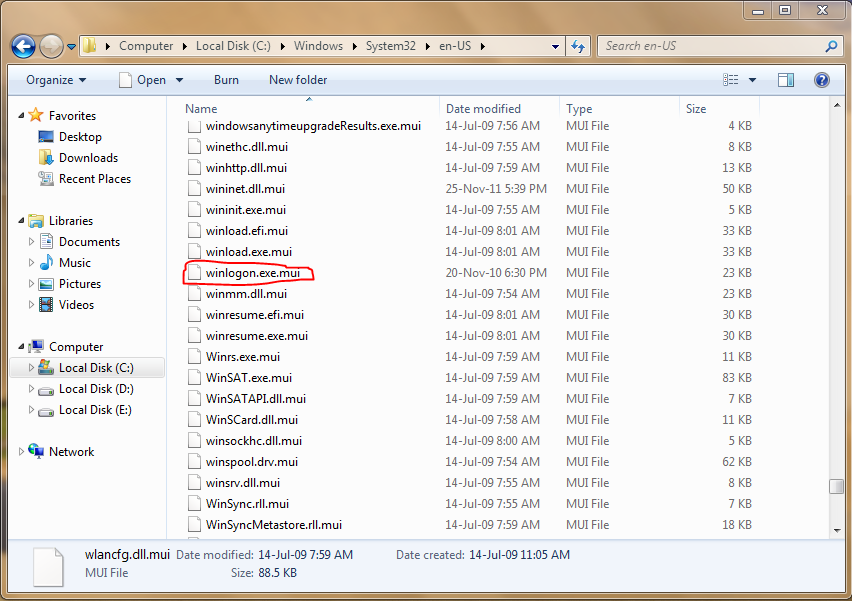Image resolution: width=852 pixels, height=601 pixels.
Task: Click the wlancfg.dll.mui icon in the details pane
Action: [48, 566]
